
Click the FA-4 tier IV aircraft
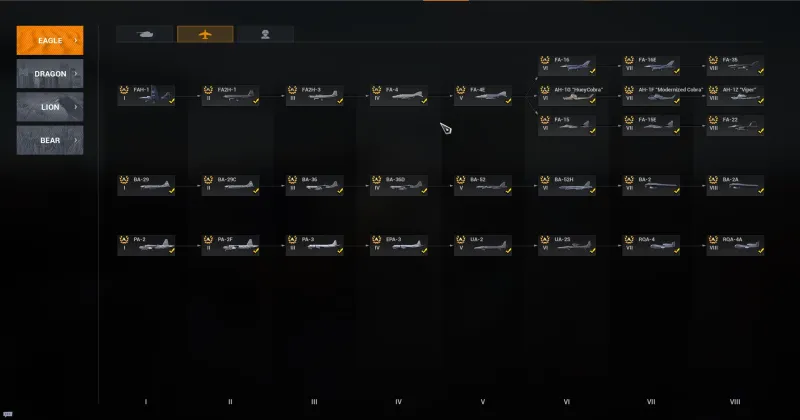pyautogui.click(x=398, y=95)
